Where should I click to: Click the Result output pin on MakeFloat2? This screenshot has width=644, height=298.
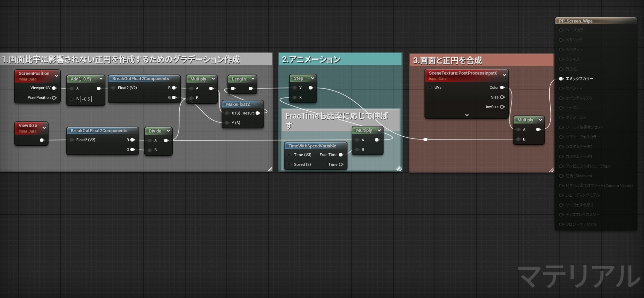point(258,113)
